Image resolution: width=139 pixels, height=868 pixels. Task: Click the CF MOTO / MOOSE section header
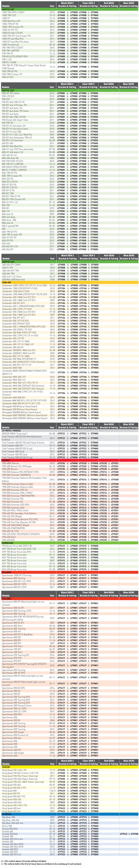(x=69, y=431)
